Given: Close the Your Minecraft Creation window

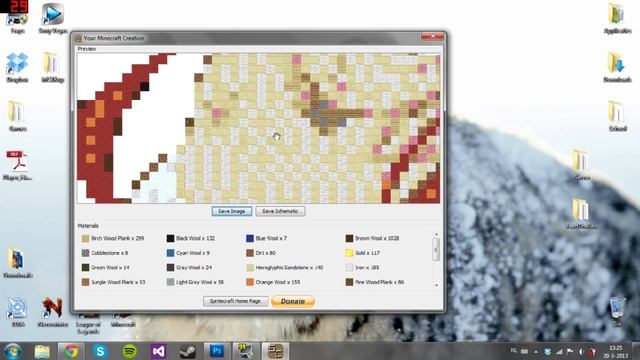Looking at the screenshot, I should 432,37.
